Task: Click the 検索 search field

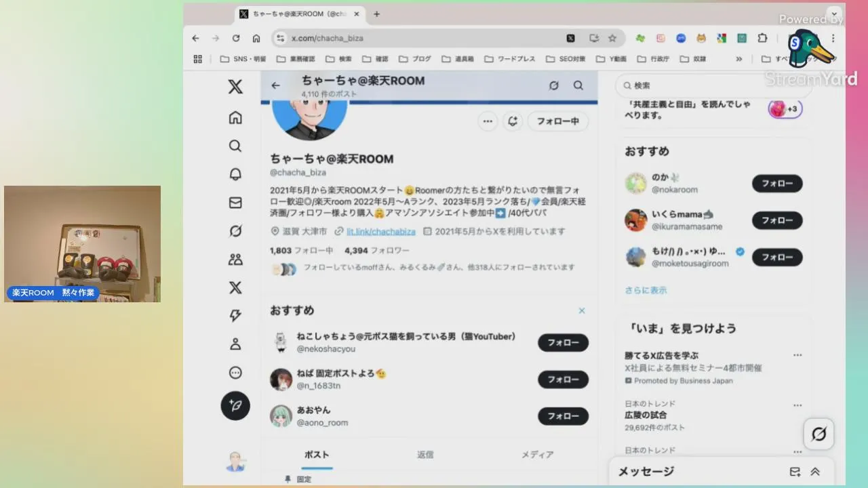Action: [712, 85]
